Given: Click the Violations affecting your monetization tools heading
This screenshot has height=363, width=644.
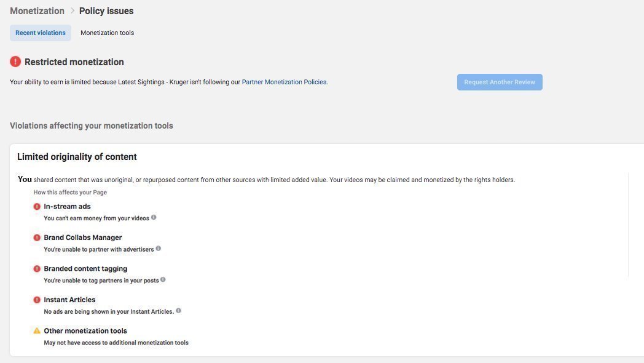Looking at the screenshot, I should click(x=92, y=126).
